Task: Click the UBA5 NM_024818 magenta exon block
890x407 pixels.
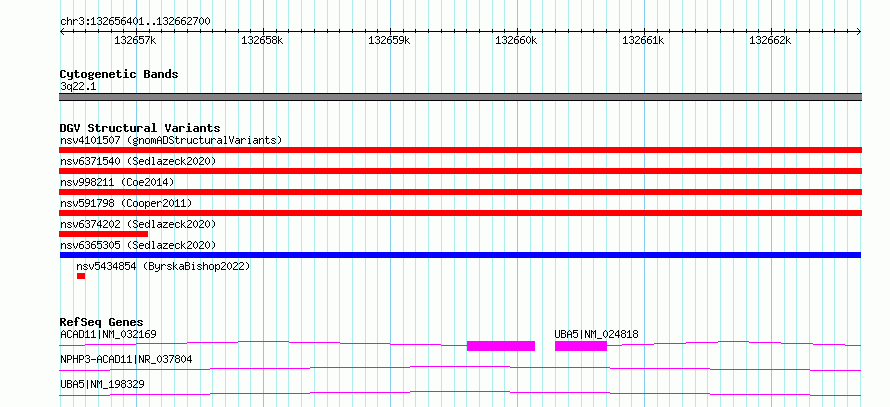Action: click(x=581, y=346)
